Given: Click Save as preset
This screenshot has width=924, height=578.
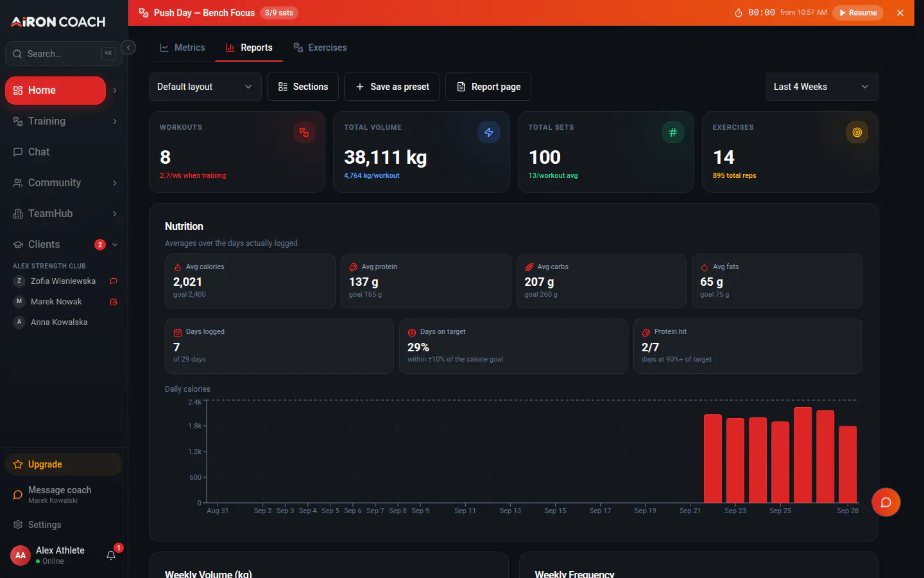Looking at the screenshot, I should (392, 87).
